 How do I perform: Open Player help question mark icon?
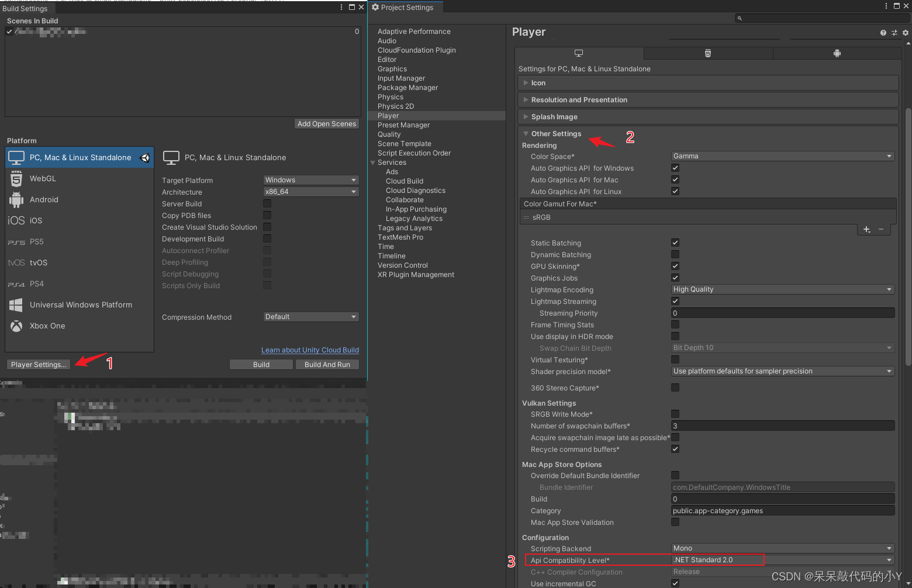pyautogui.click(x=883, y=33)
